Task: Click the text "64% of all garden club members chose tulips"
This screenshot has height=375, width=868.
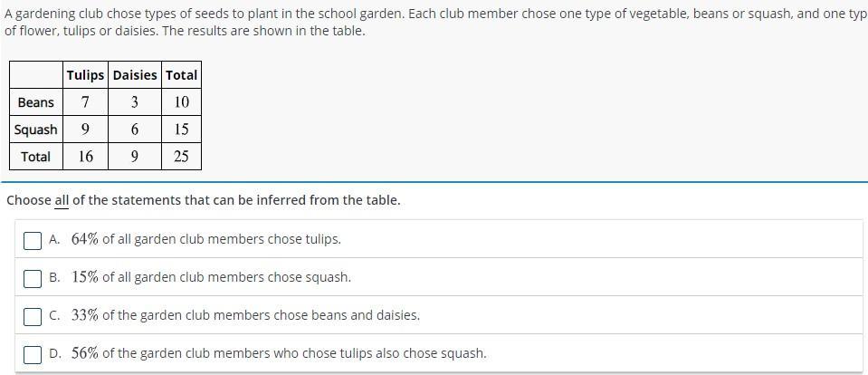Action: (206, 240)
